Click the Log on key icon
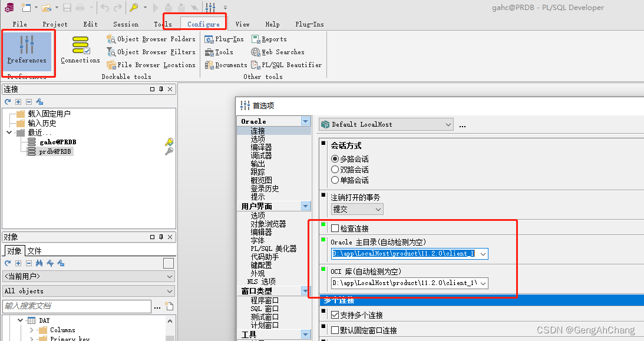 (134, 8)
